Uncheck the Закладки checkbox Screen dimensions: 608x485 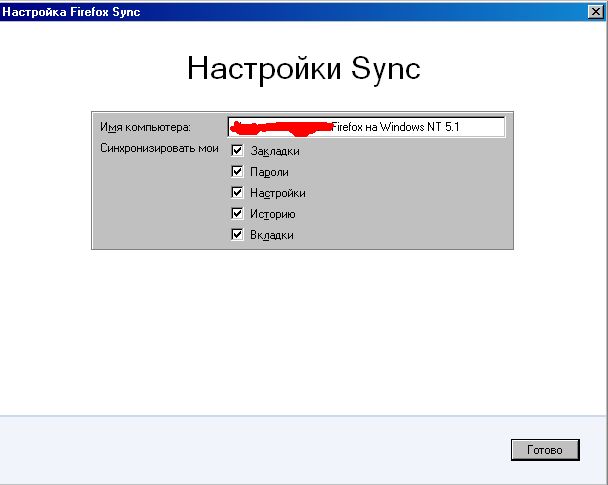[x=237, y=150]
